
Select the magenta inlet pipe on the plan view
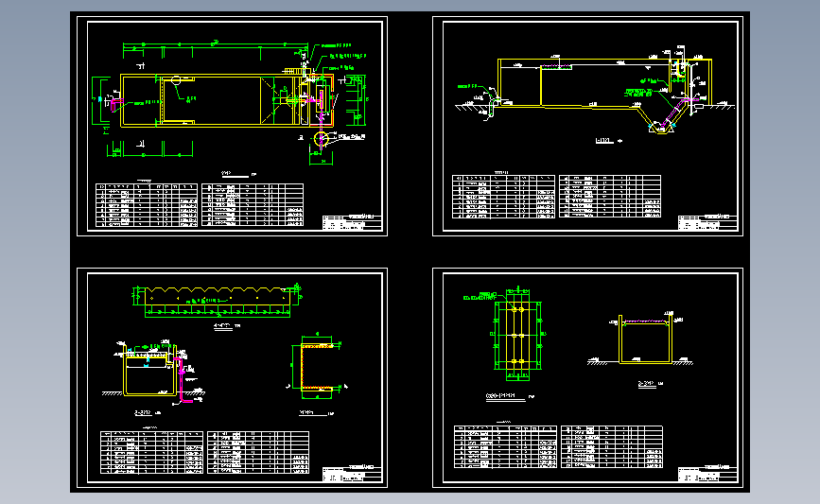click(x=116, y=103)
